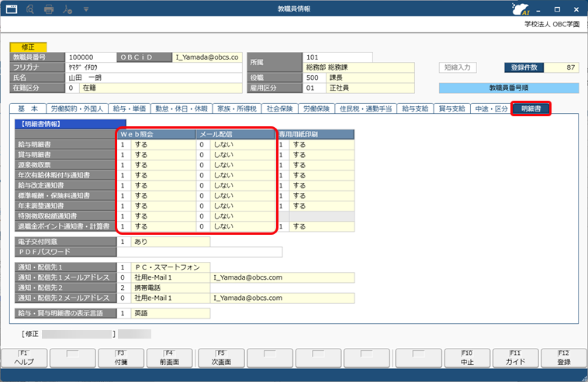Click the PDFパスワード input field
This screenshot has height=382, width=588.
coord(200,252)
